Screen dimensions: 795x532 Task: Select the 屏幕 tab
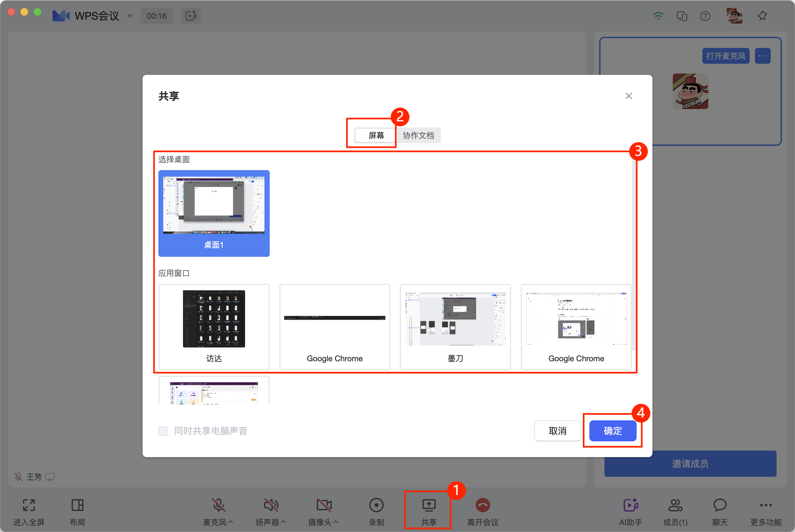376,135
